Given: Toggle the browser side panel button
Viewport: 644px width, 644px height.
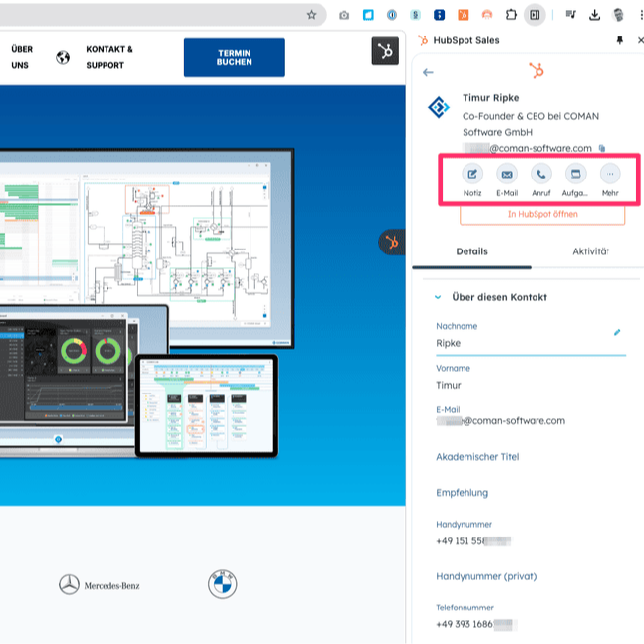Looking at the screenshot, I should (535, 15).
